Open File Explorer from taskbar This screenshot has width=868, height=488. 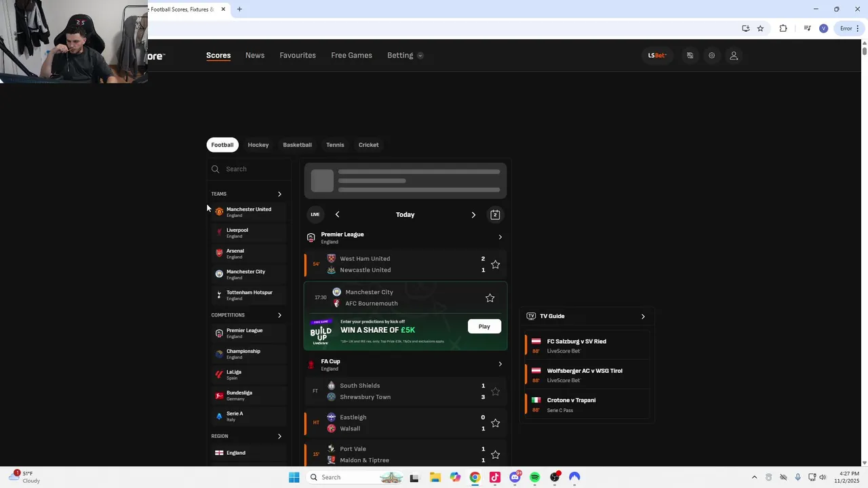tap(435, 477)
